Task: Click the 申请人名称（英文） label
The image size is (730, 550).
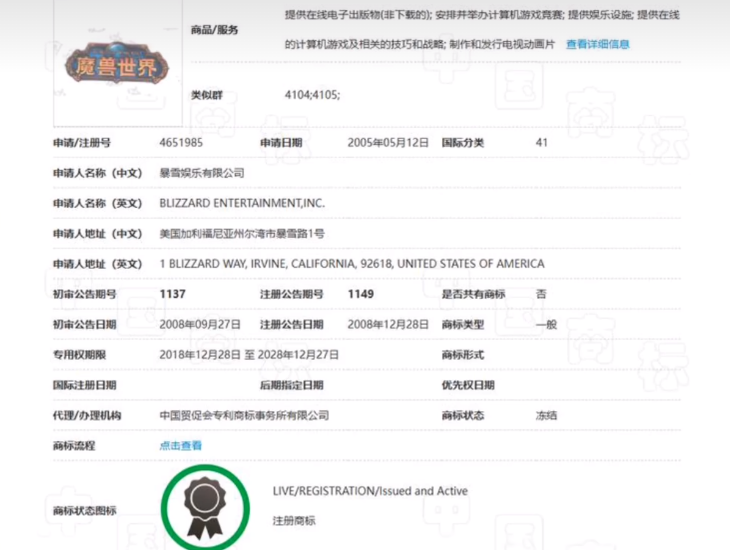Action: 97,203
